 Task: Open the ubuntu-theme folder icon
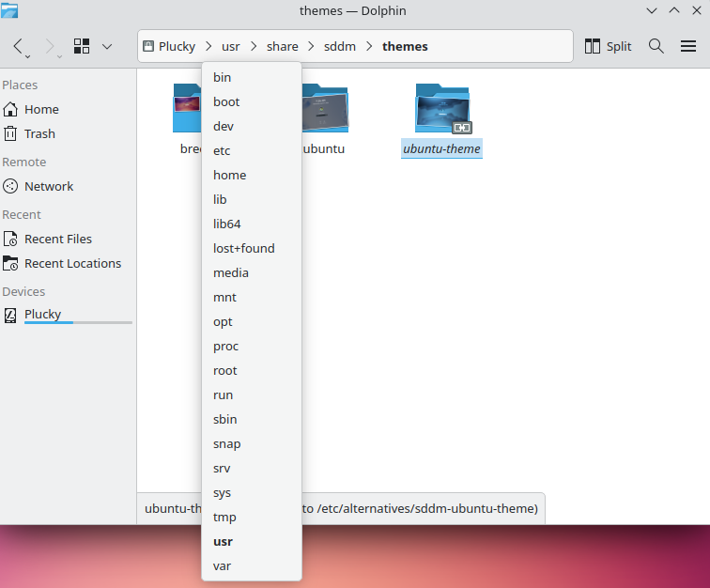[x=441, y=109]
